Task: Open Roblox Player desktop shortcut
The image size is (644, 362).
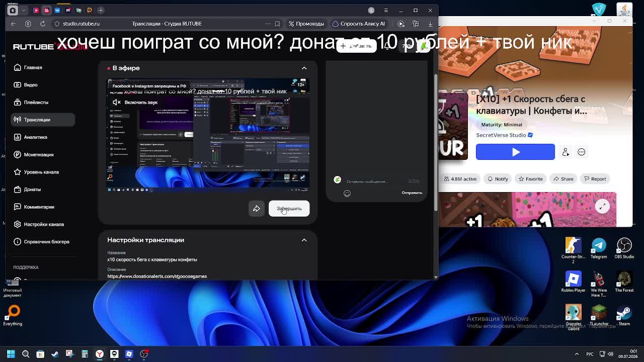Action: click(573, 282)
